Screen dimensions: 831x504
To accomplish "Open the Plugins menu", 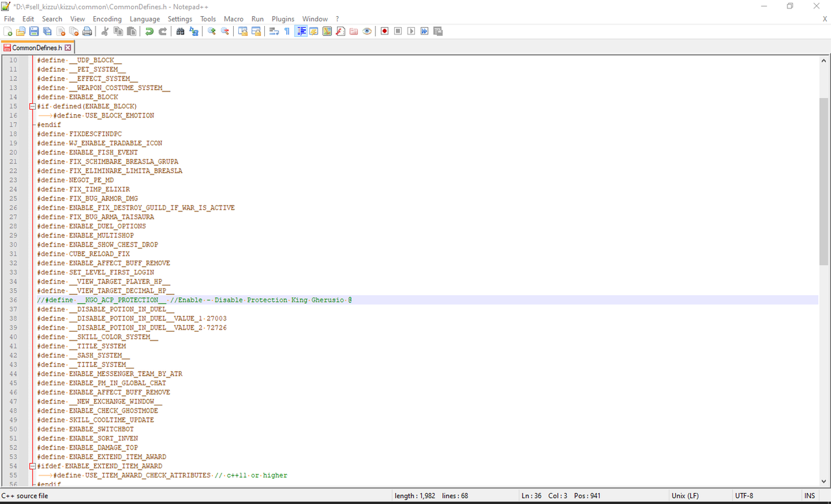I will (x=283, y=19).
